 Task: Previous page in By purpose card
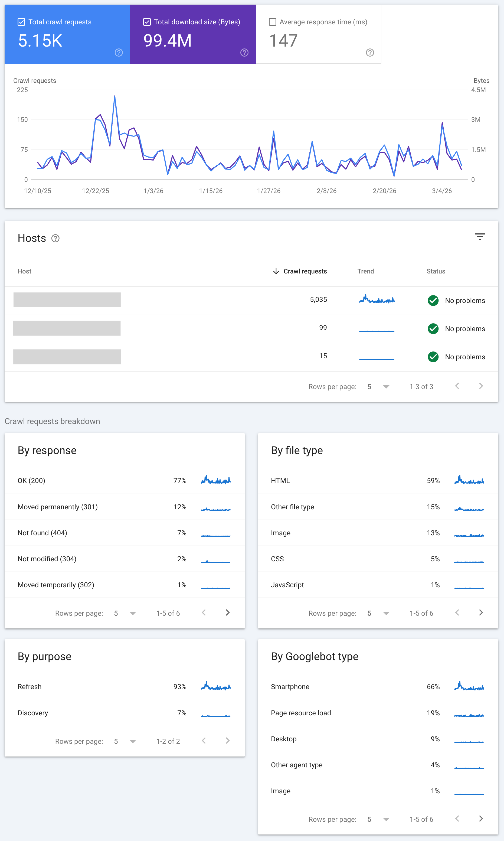pos(204,741)
